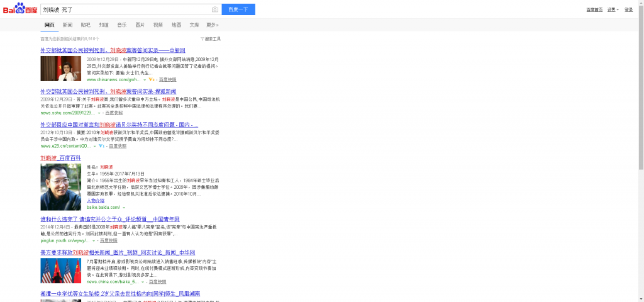The height and width of the screenshot is (302, 644).
Task: Click the spokeswoman thumbnail in first result
Action: (x=61, y=69)
